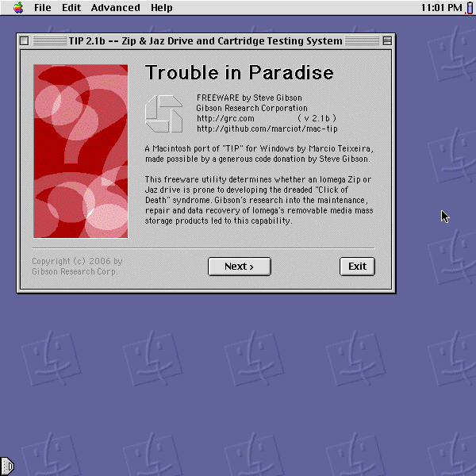
Task: Click the Copyright 2006 Gibson Research text
Action: (x=77, y=266)
